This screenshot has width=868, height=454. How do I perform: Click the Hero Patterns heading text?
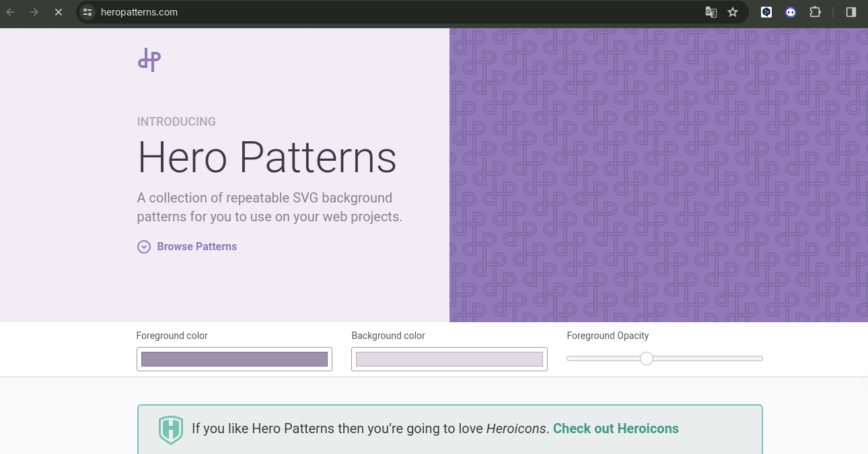[x=267, y=157]
